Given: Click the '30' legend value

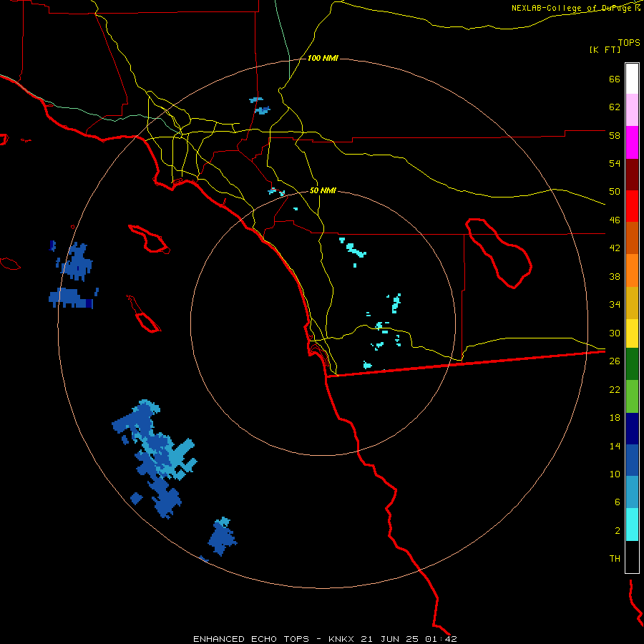Looking at the screenshot, I should (615, 333).
